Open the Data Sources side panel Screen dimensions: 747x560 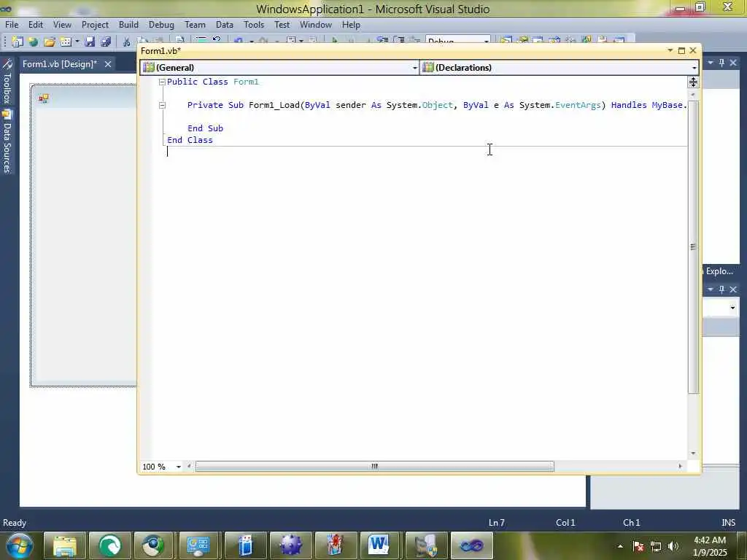7,141
